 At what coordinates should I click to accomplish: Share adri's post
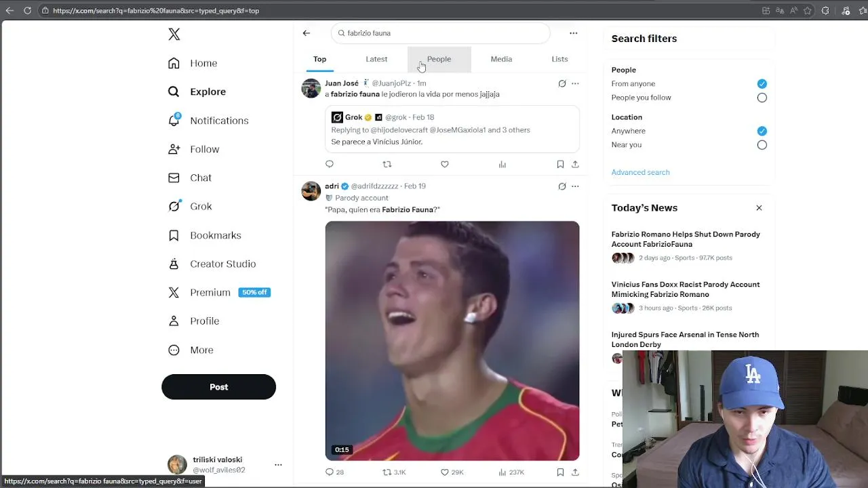[575, 472]
